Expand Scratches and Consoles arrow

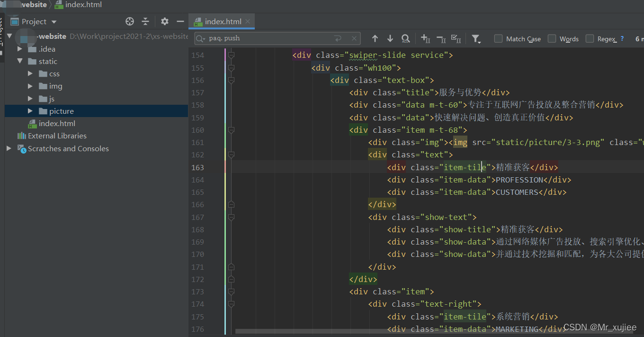[9, 148]
